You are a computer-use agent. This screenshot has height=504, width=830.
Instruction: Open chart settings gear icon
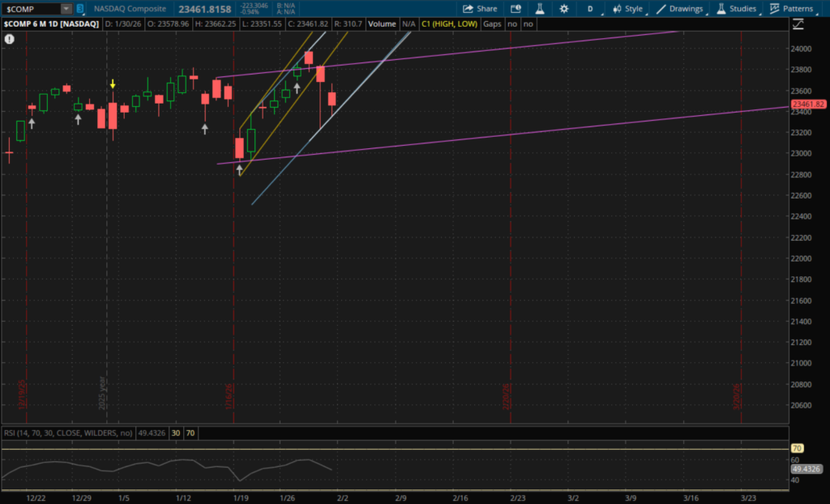click(563, 8)
